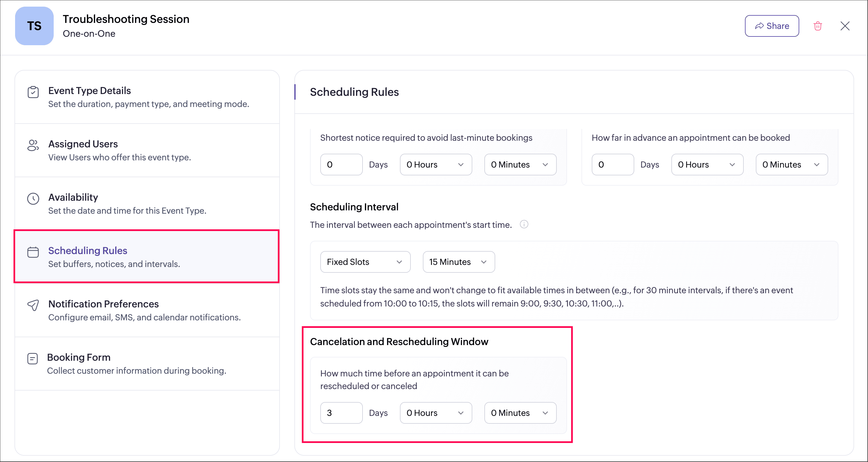Open the Fixed Slots dropdown

(365, 262)
